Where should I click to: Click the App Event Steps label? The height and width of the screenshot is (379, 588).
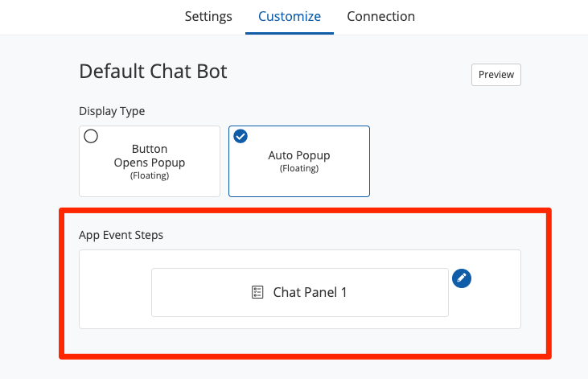point(121,235)
